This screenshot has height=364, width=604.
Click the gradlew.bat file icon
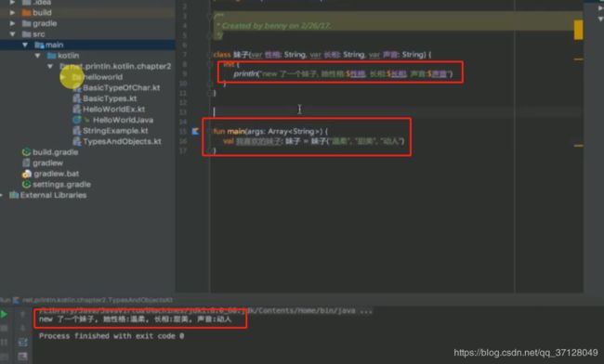(x=26, y=174)
